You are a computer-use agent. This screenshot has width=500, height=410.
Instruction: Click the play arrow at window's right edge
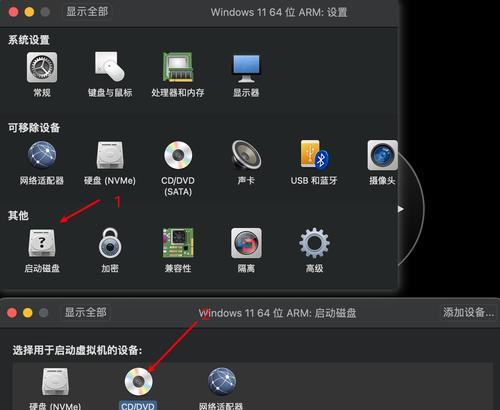tap(401, 209)
